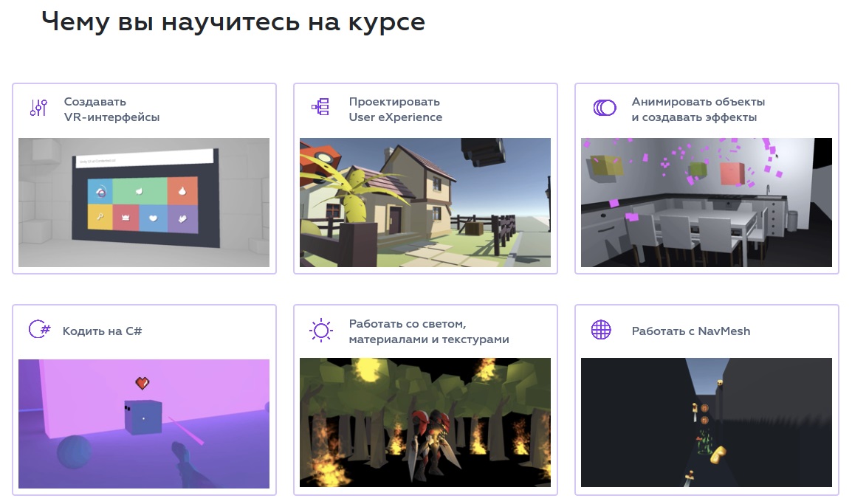The width and height of the screenshot is (852, 504).
Task: Select the 'Кодить на C#' label
Action: tap(102, 331)
